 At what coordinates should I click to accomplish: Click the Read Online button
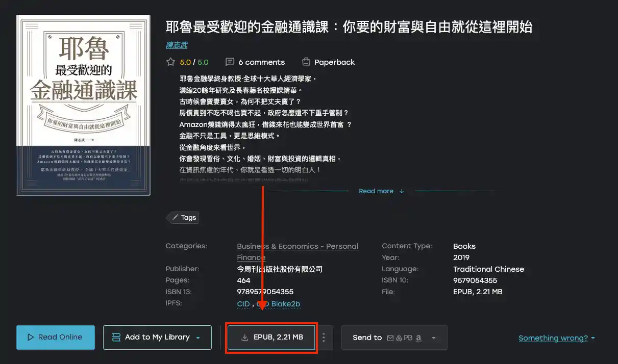56,337
